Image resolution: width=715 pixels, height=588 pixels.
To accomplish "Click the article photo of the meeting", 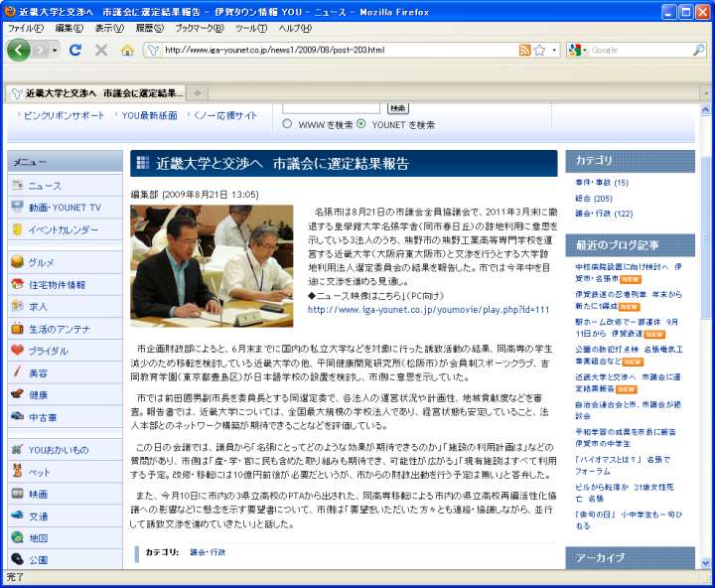I will click(x=212, y=265).
